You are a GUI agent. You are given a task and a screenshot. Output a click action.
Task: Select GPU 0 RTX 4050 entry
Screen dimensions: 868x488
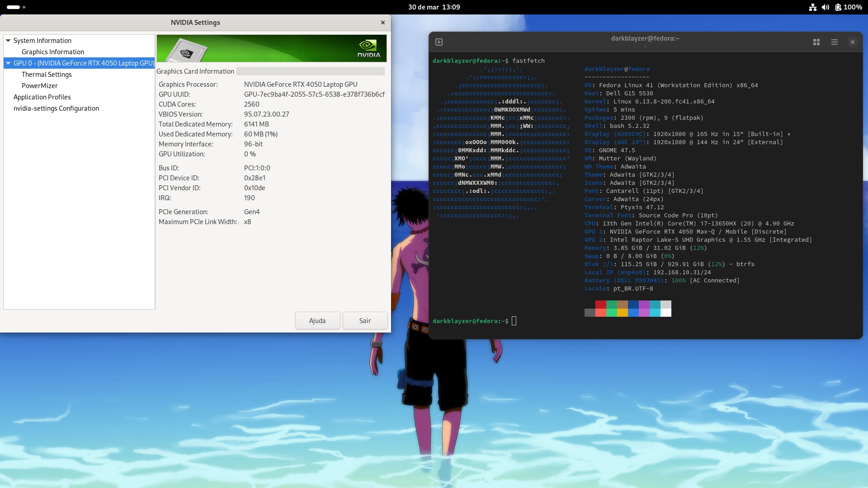84,63
